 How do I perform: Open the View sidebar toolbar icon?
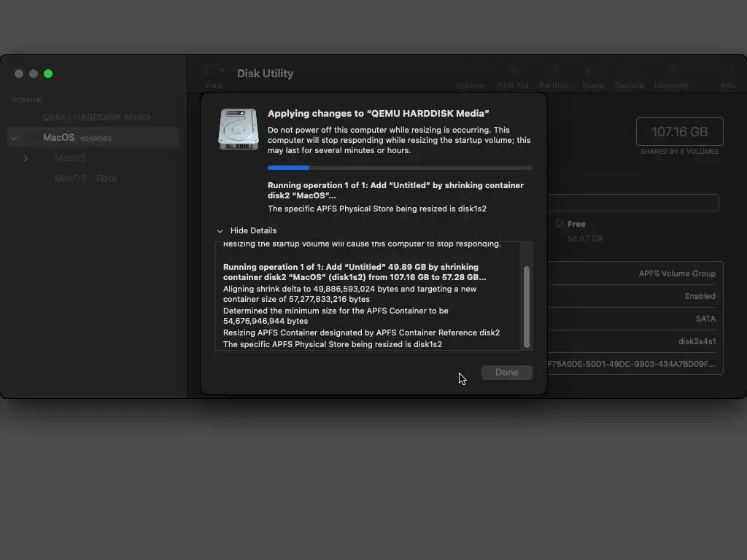tap(213, 71)
